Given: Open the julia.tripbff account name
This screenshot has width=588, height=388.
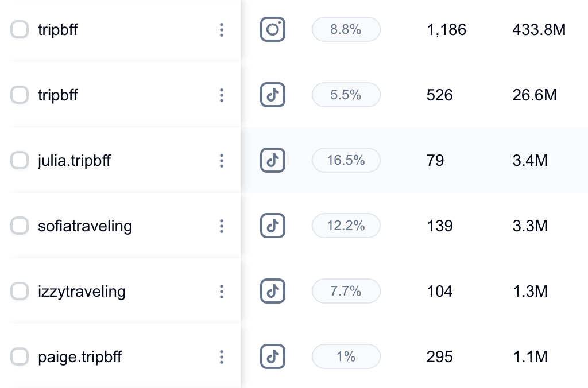Looking at the screenshot, I should tap(74, 161).
